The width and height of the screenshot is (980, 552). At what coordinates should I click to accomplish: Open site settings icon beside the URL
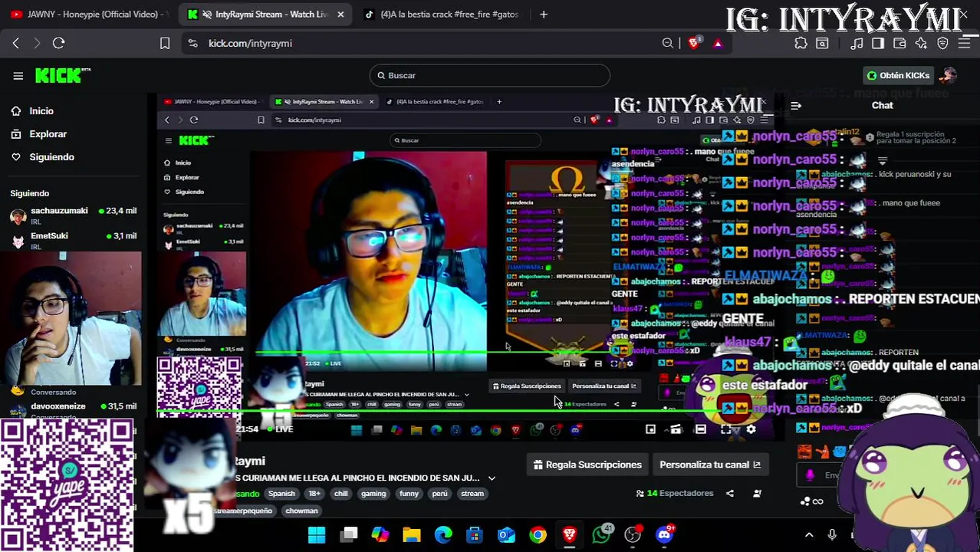(x=192, y=44)
